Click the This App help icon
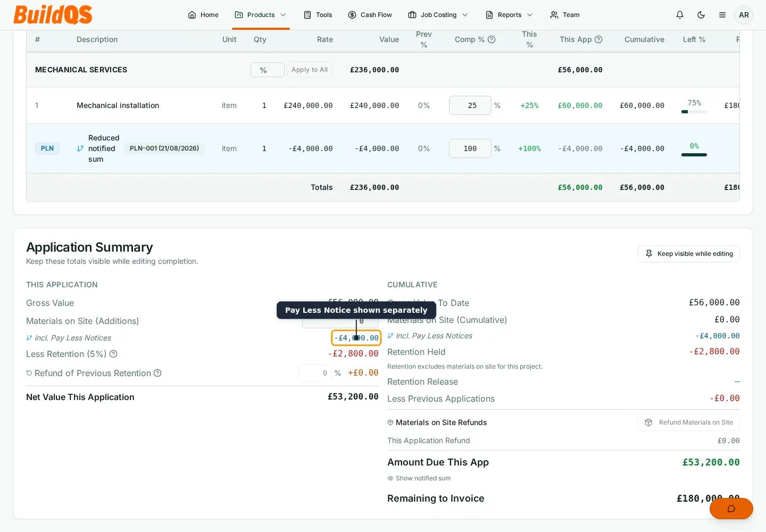 [598, 39]
